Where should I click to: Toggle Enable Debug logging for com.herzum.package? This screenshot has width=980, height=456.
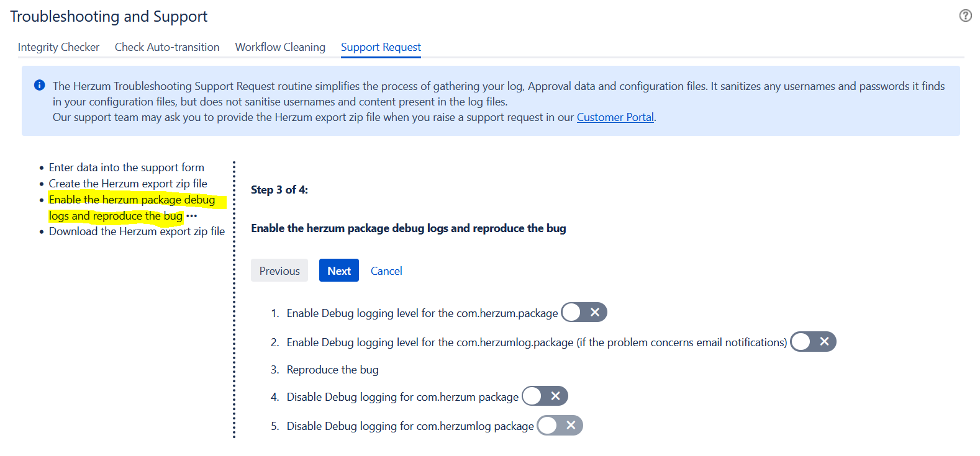point(584,312)
